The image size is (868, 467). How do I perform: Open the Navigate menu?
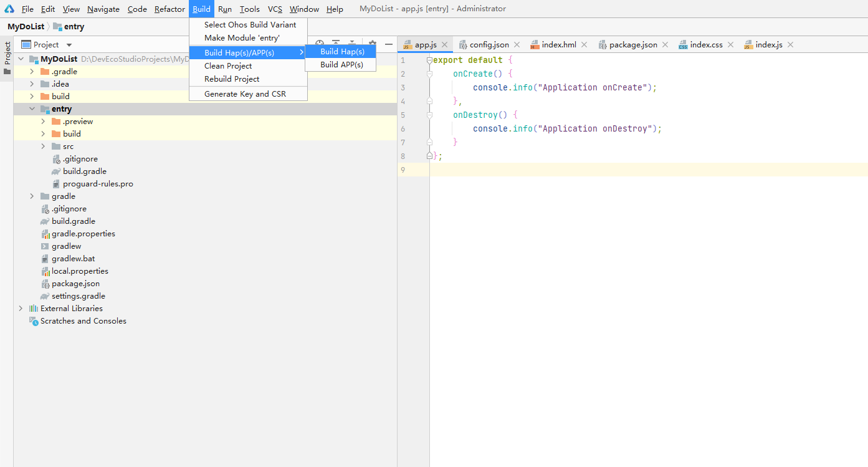pos(103,9)
